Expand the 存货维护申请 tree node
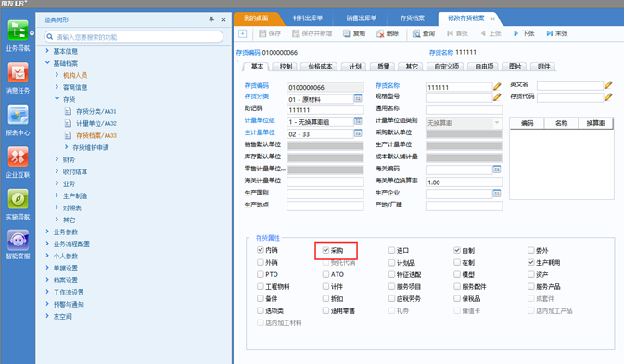The height and width of the screenshot is (364, 624). pos(66,147)
